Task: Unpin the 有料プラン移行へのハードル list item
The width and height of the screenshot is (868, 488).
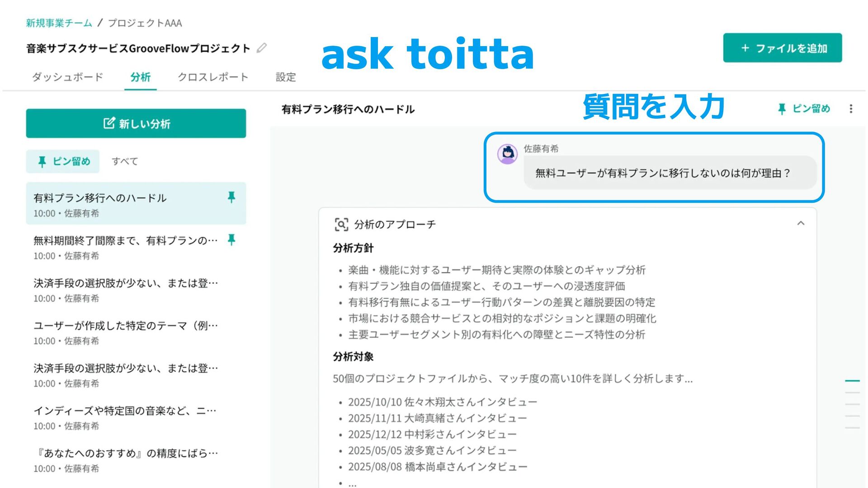Action: pyautogui.click(x=231, y=197)
